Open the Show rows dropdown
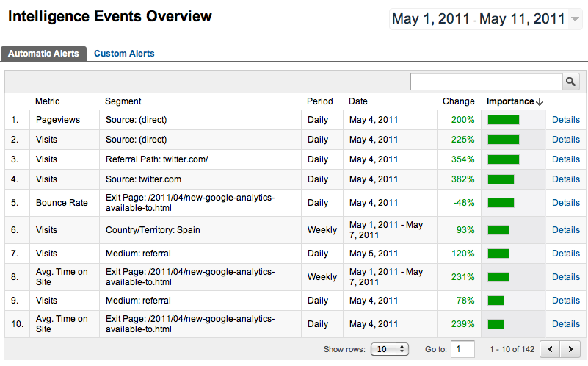The width and height of the screenshot is (588, 366). click(390, 349)
